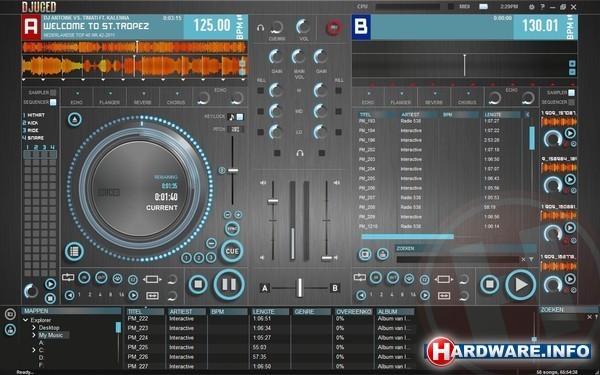The width and height of the screenshot is (600, 375).
Task: Open the FLANGER effect dropdown on deck A
Action: pyautogui.click(x=110, y=93)
